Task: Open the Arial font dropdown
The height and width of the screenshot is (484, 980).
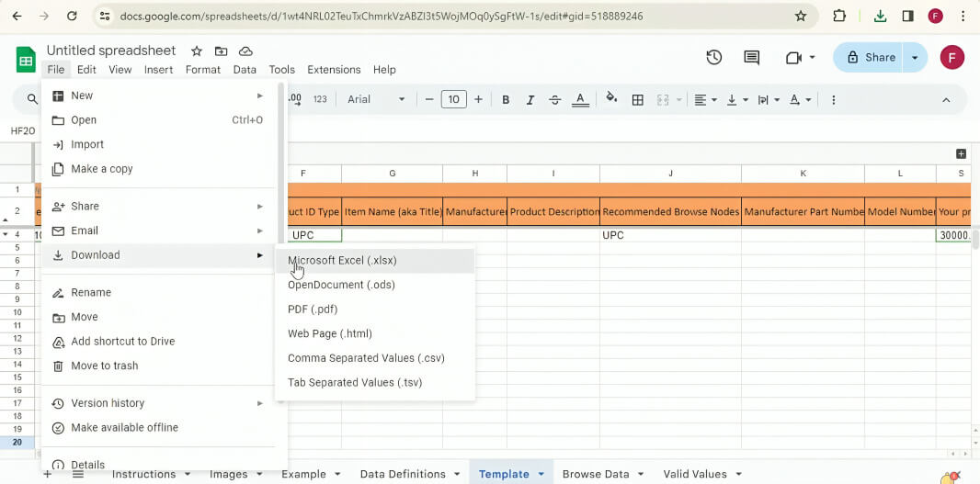Action: click(x=376, y=99)
